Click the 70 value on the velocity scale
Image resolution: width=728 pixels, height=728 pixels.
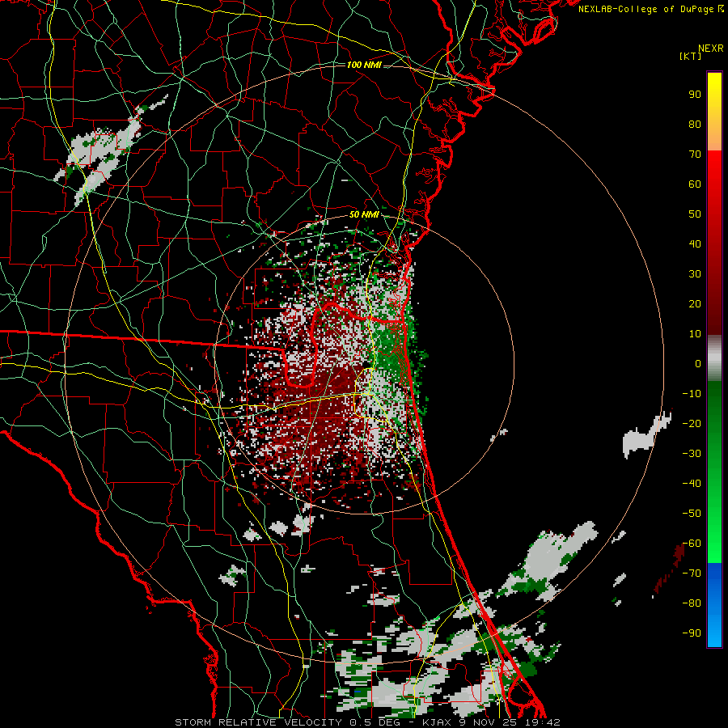[x=695, y=154]
